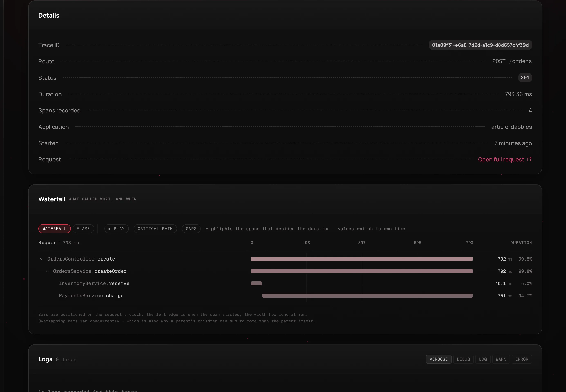Image resolution: width=566 pixels, height=392 pixels.
Task: Filter logs by Error level
Action: coord(521,359)
